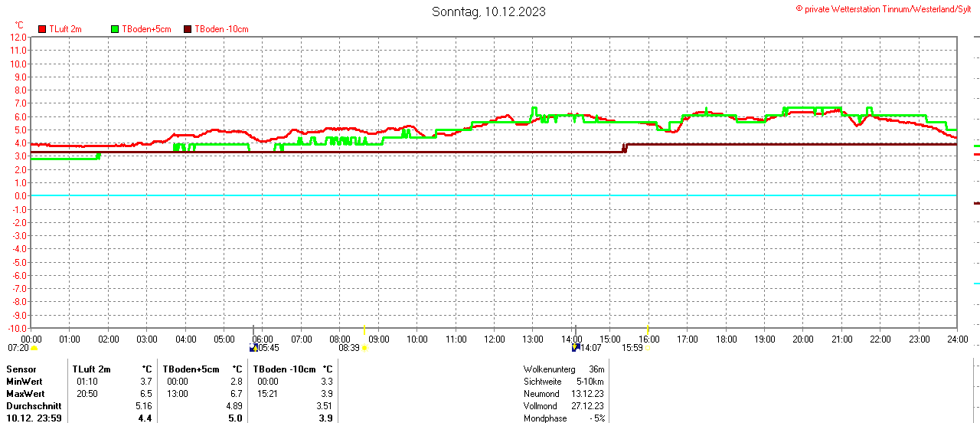Click the yellow sun icon beside 07:20
Viewport: 980px width, 423px height.
[34, 348]
